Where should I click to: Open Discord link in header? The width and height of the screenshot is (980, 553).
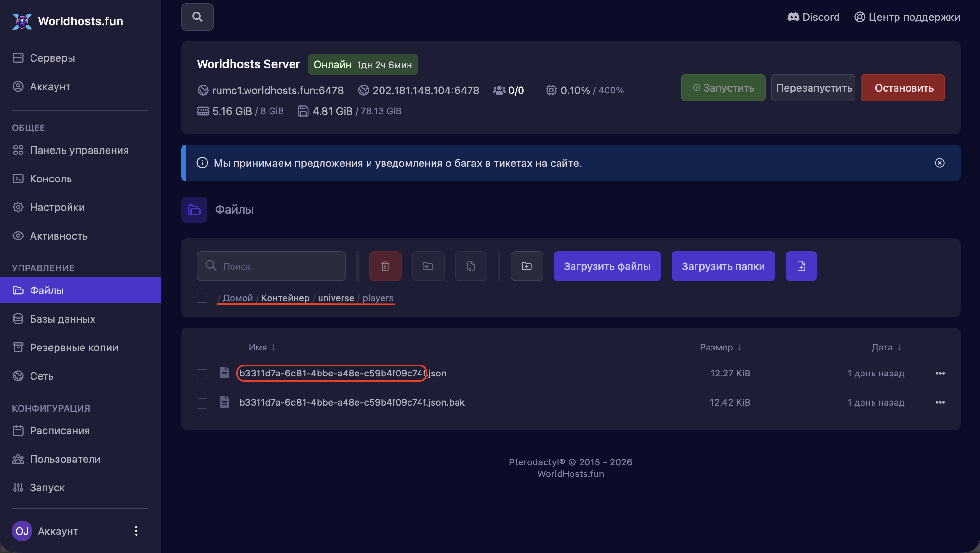[x=813, y=17]
